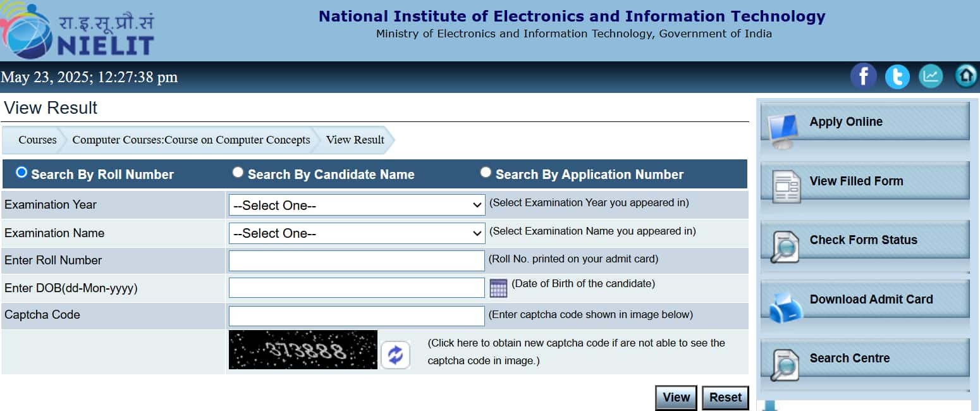Select Search By Candidate Name

[238, 172]
